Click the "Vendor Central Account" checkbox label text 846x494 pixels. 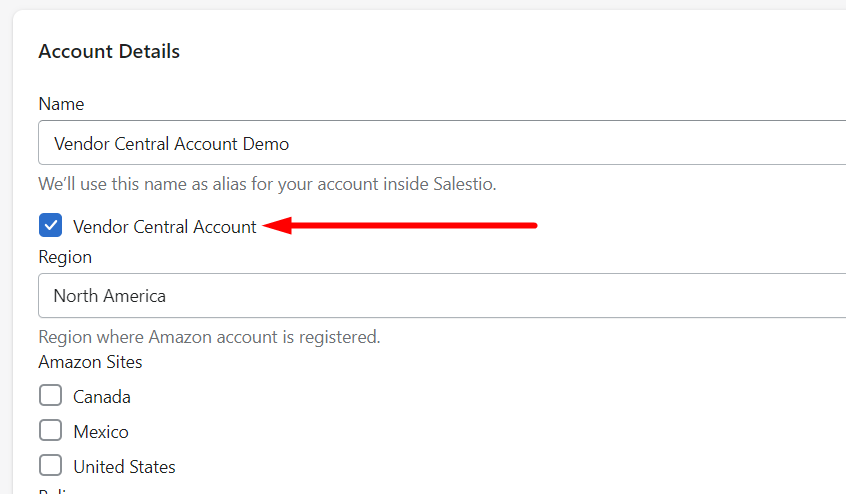[165, 227]
